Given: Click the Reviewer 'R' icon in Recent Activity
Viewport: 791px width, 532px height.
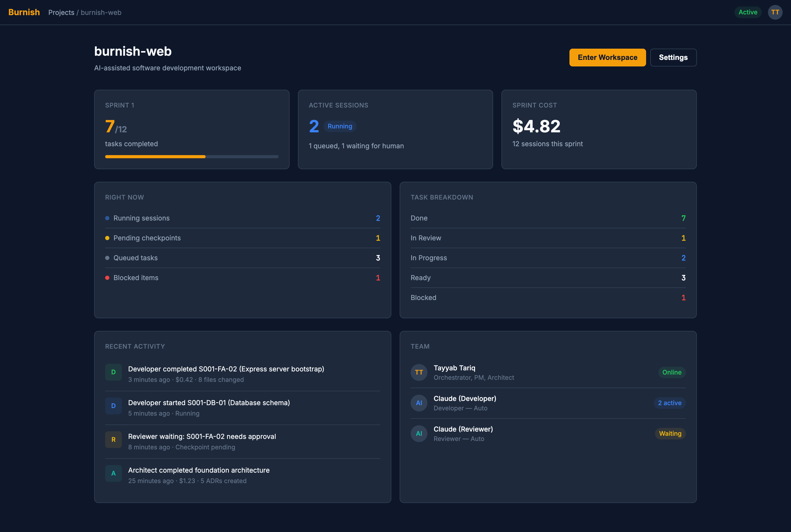Looking at the screenshot, I should point(113,439).
